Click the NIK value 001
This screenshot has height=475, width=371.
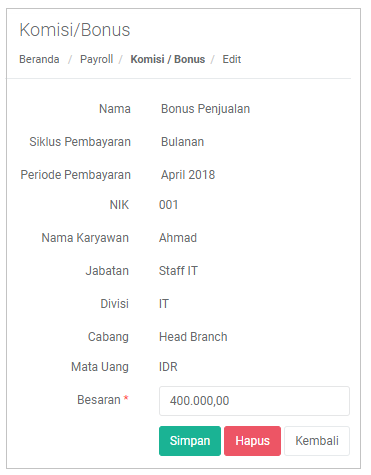(168, 205)
